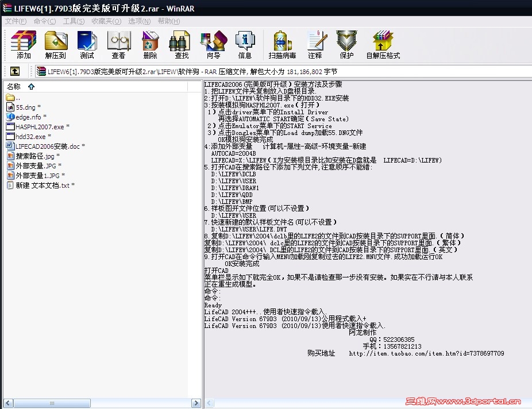
Task: Click the Test (测试) archive icon
Action: tap(87, 44)
